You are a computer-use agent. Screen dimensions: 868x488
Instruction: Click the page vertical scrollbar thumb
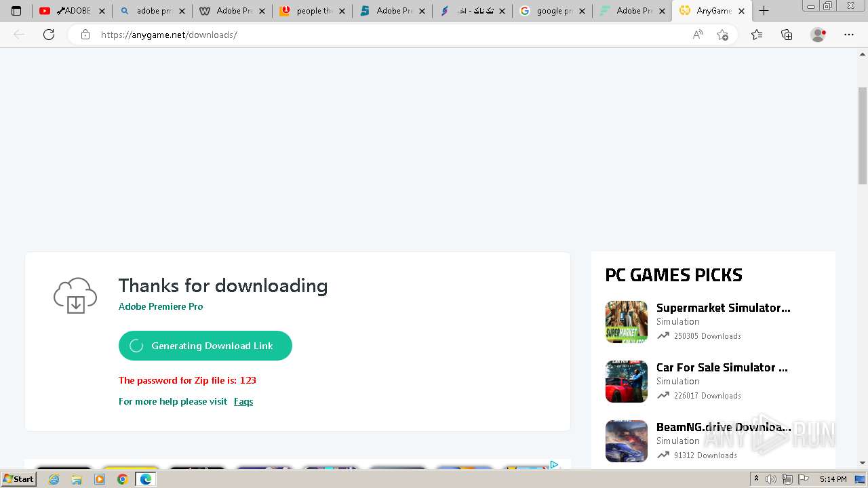tap(863, 136)
